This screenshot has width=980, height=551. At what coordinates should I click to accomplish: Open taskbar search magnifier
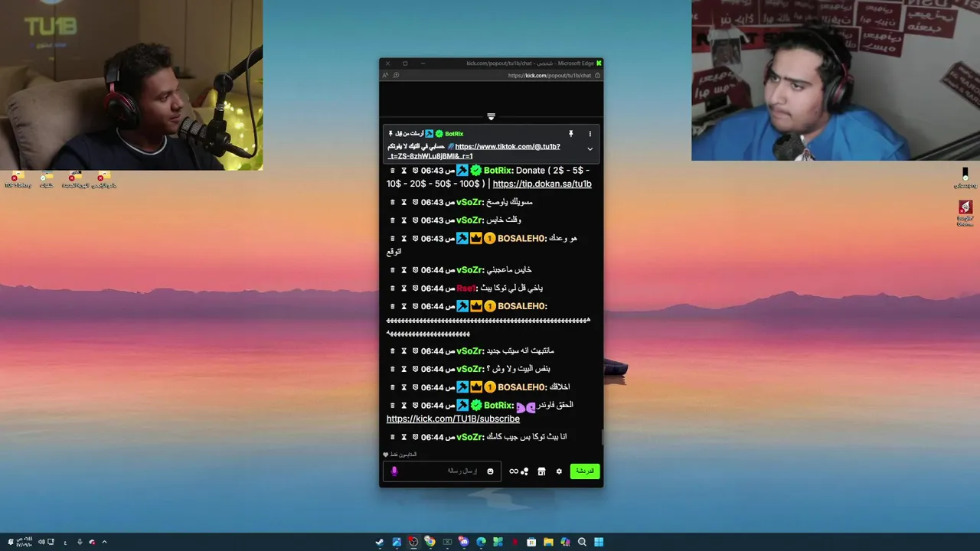(582, 542)
